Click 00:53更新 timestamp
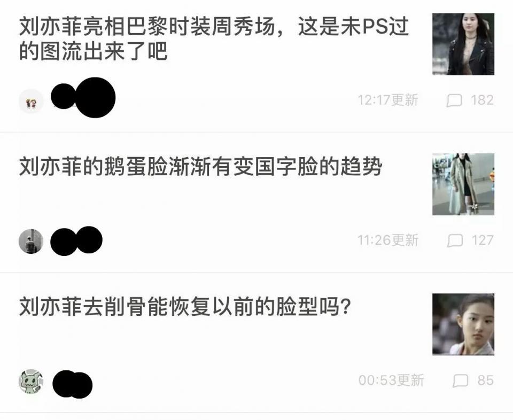The image size is (513, 420). (x=391, y=380)
